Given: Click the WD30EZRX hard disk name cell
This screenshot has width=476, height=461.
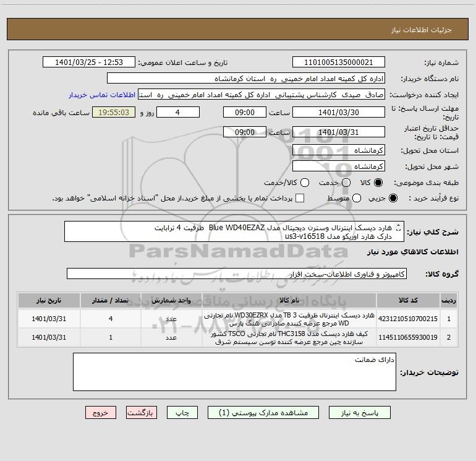Looking at the screenshot, I should [x=289, y=319].
